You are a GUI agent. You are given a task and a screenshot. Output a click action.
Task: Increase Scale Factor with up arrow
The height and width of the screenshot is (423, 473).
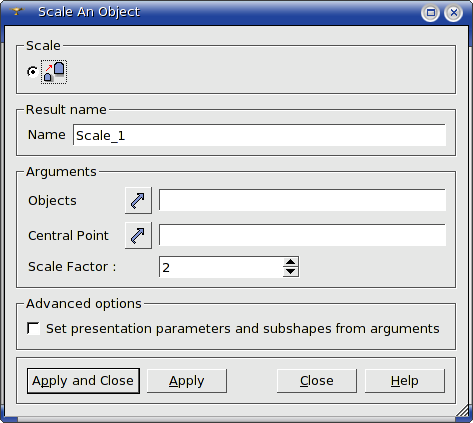[x=290, y=262]
